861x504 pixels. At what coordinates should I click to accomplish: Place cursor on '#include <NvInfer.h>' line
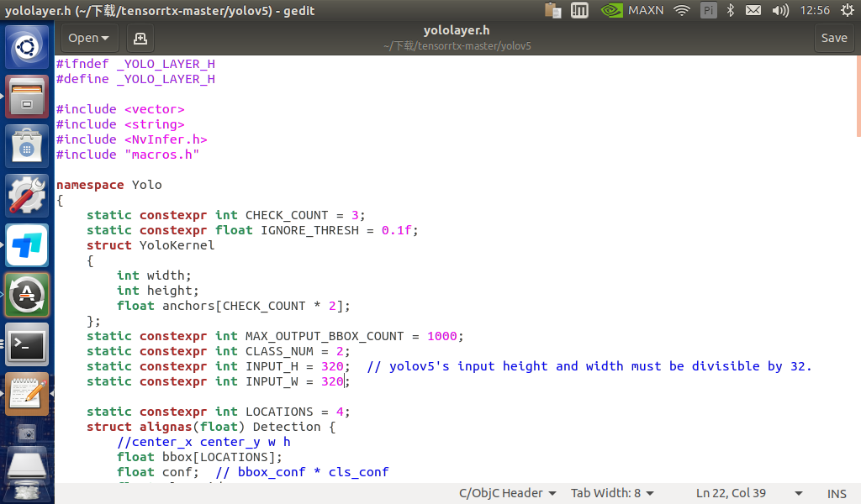(132, 139)
